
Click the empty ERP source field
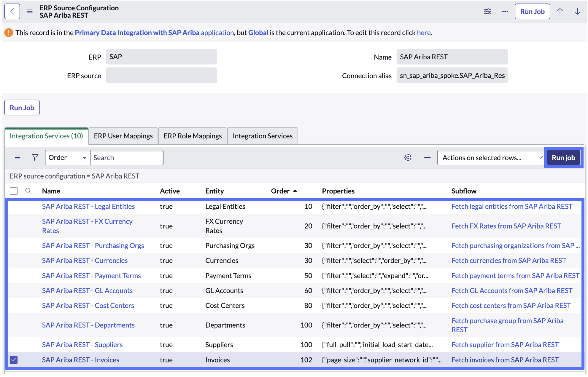[x=161, y=75]
